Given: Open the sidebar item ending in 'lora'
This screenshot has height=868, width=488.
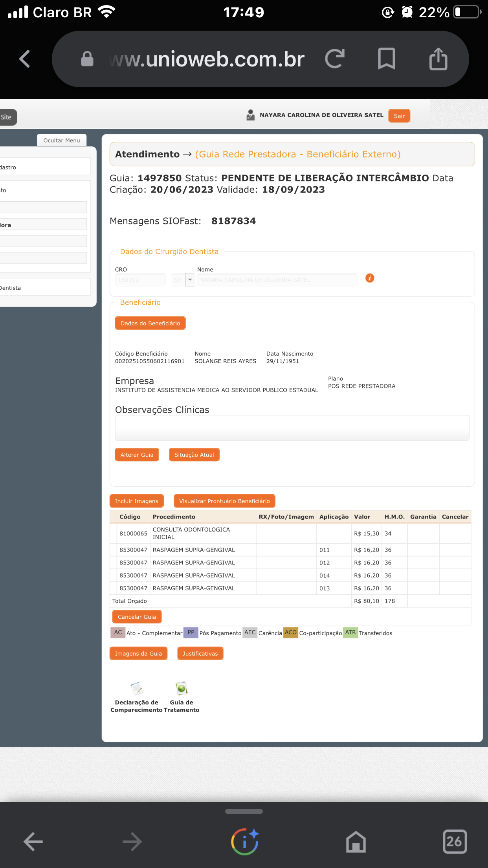Looking at the screenshot, I should (43, 225).
